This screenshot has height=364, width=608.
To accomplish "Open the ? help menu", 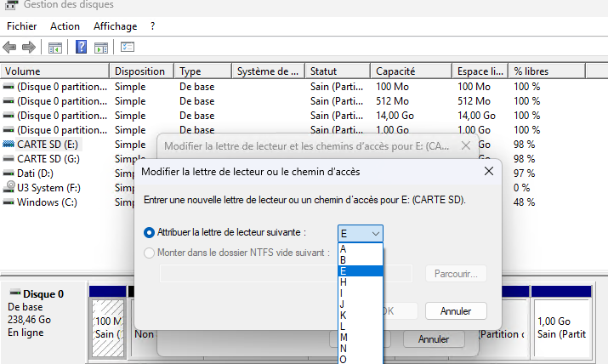I will pyautogui.click(x=152, y=26).
